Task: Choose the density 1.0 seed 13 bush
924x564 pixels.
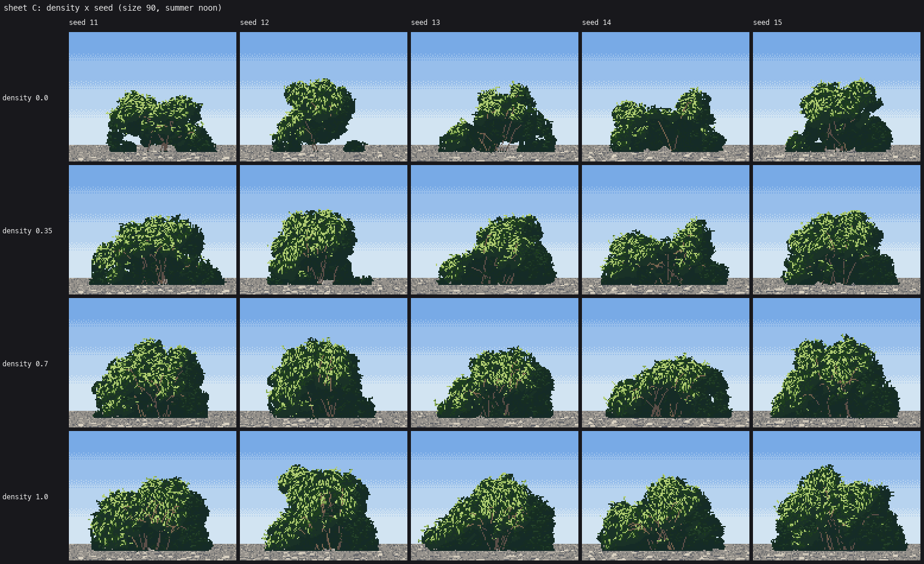Action: click(495, 496)
